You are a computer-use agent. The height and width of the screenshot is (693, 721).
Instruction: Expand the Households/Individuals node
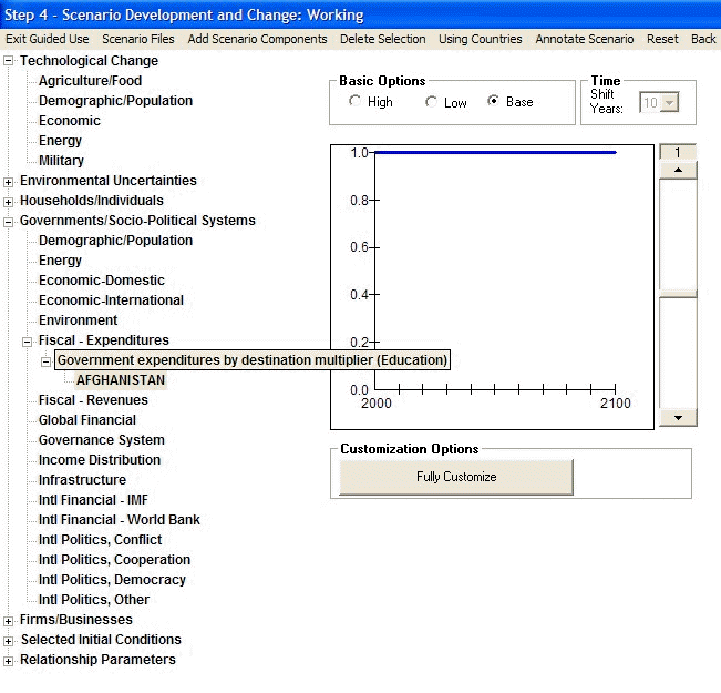[9, 201]
